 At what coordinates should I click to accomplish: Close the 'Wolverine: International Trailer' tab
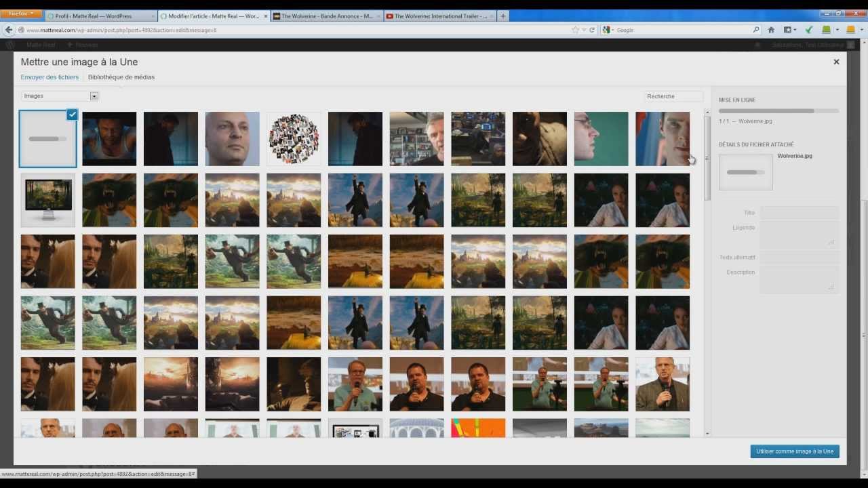point(490,16)
